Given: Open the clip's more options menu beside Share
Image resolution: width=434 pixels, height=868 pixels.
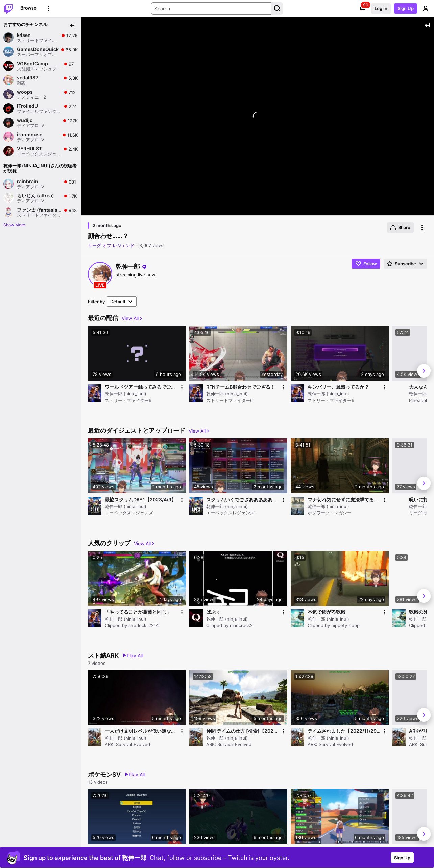Looking at the screenshot, I should (x=422, y=227).
